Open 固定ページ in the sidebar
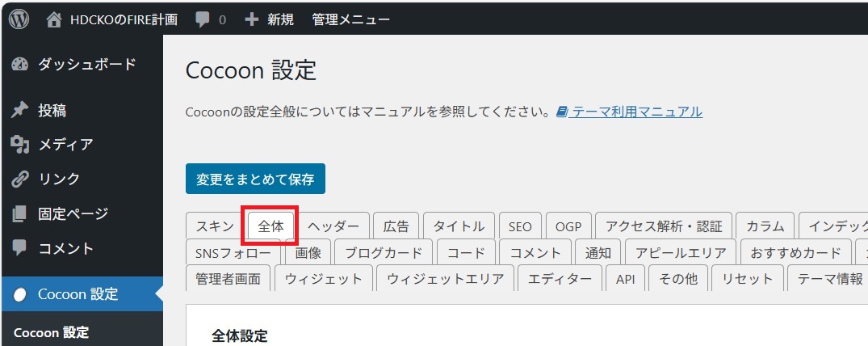Screen dimensions: 868x346 pos(73,213)
